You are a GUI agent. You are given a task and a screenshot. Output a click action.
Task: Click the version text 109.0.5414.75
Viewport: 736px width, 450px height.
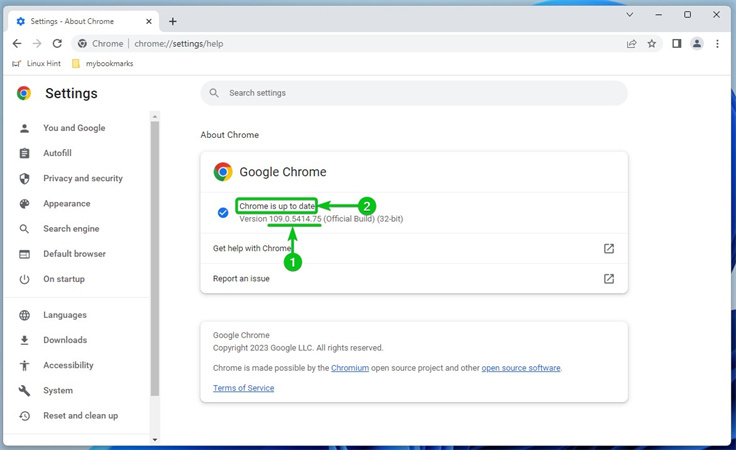(x=295, y=219)
